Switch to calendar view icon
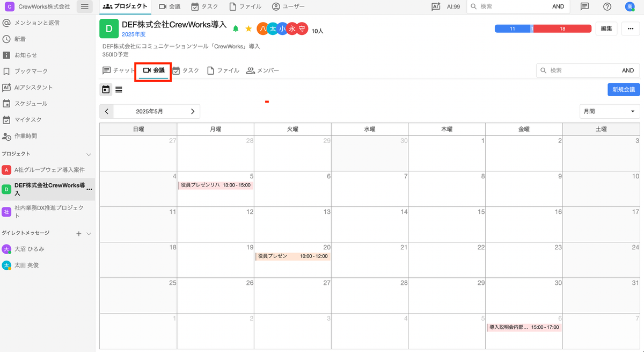Screen dimensions: 644x352 coord(106,89)
